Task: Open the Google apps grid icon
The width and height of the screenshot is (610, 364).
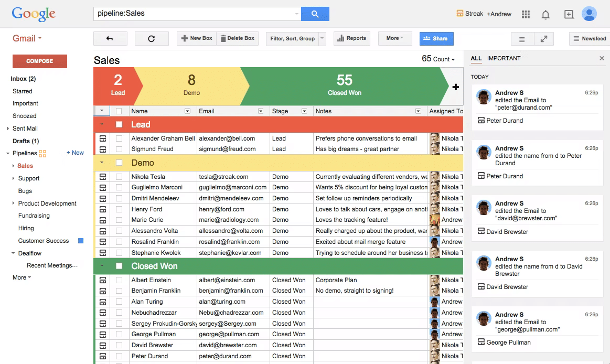Action: 525,14
